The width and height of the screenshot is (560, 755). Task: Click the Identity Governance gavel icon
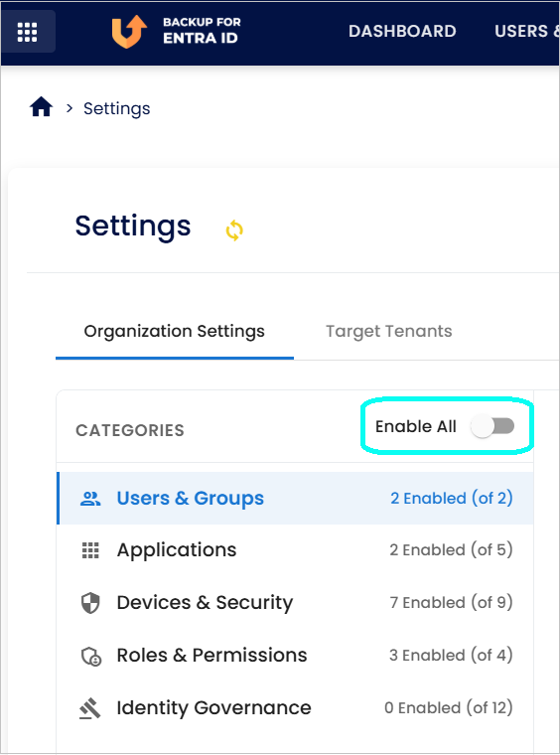coord(90,708)
